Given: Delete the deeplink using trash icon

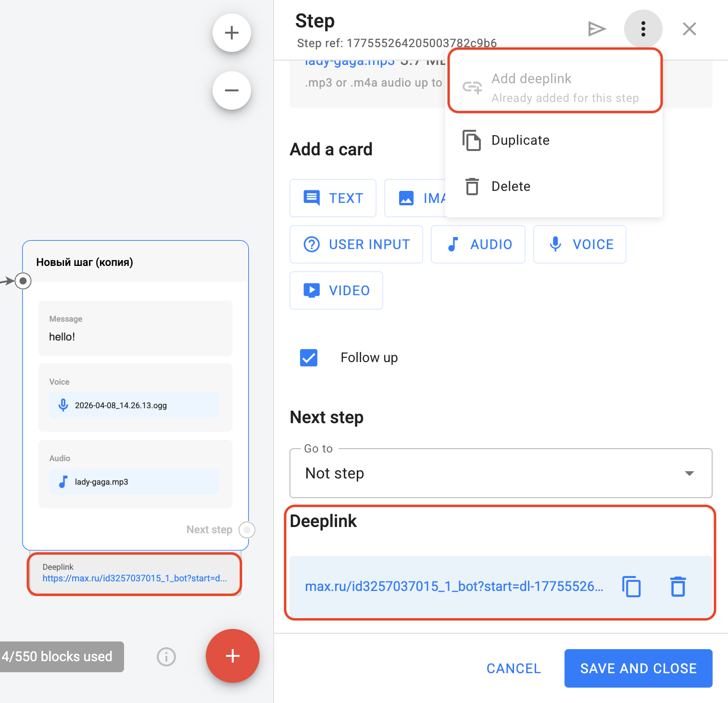Looking at the screenshot, I should [x=678, y=587].
